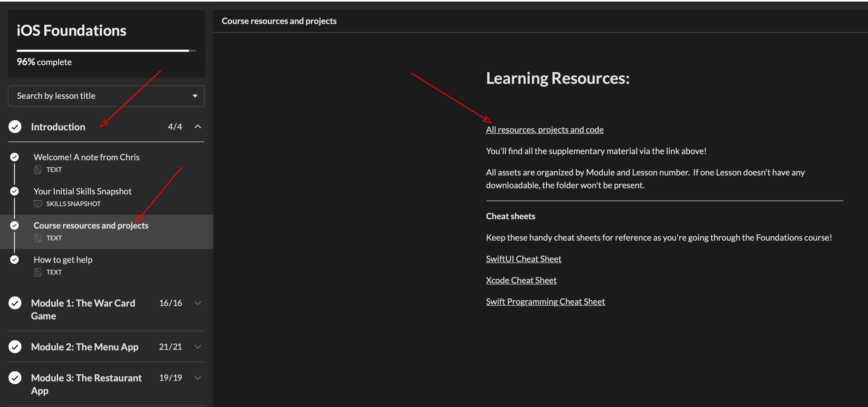Open Your Initial Skills Snapshot lesson
The height and width of the screenshot is (407, 868).
pyautogui.click(x=83, y=191)
